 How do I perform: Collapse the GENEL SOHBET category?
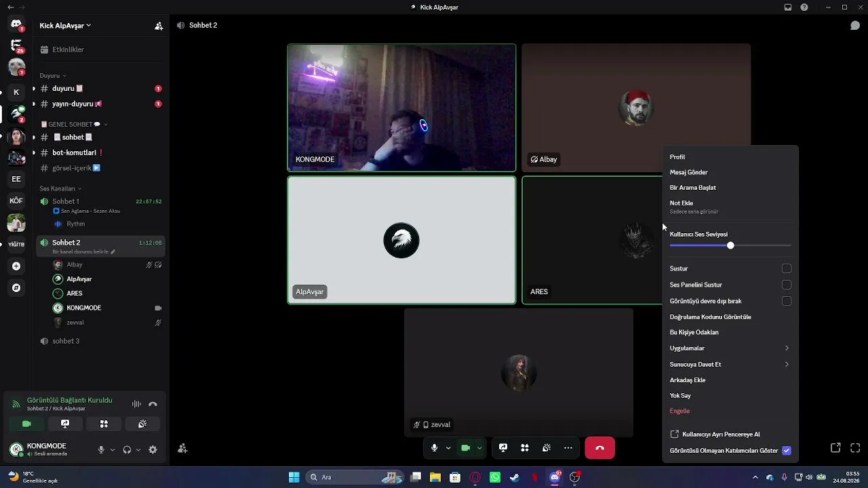74,124
